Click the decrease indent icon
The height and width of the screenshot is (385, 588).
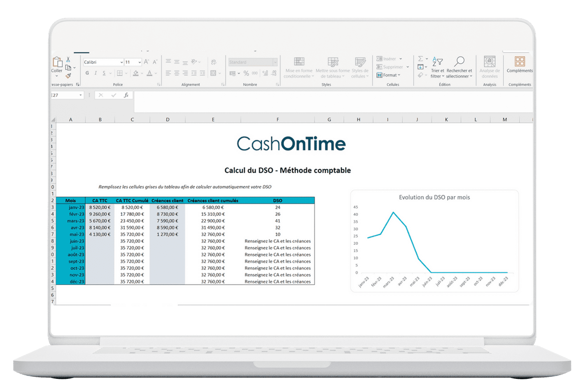point(194,73)
